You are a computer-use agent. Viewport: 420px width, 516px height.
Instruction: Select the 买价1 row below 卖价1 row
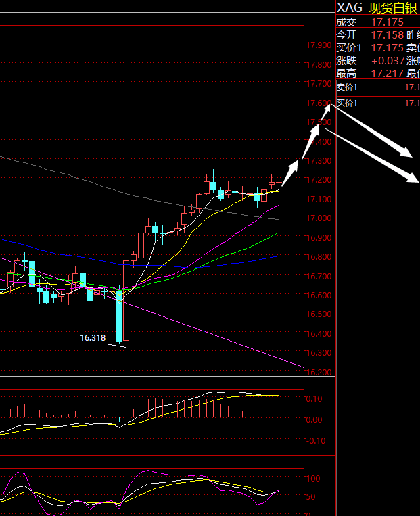(x=378, y=103)
